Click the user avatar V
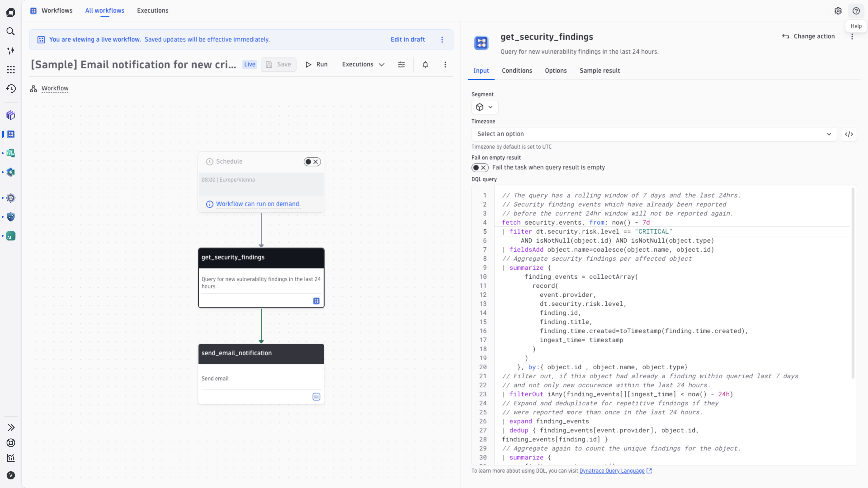This screenshot has width=868, height=488. coord(11,476)
